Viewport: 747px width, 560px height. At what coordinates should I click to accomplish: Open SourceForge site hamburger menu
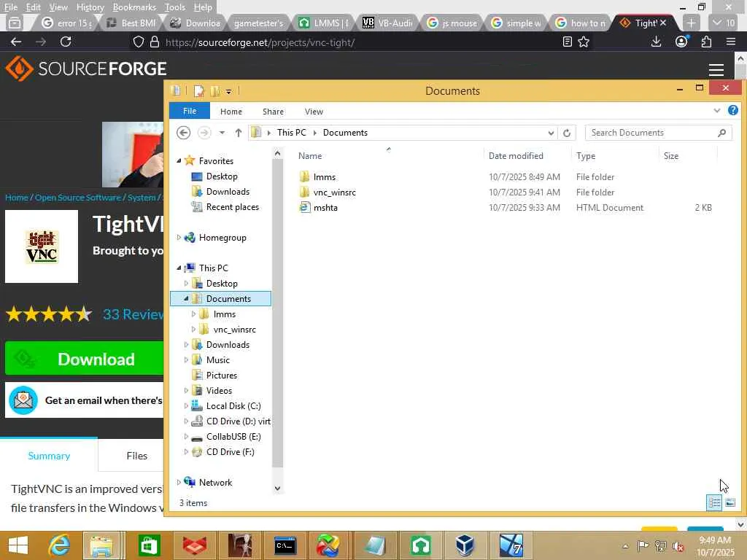point(716,69)
